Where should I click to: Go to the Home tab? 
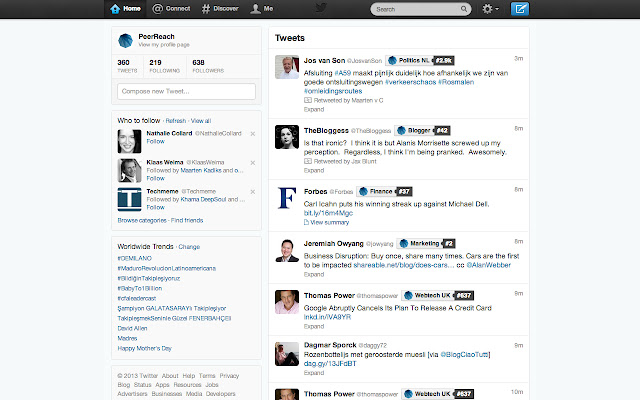125,9
